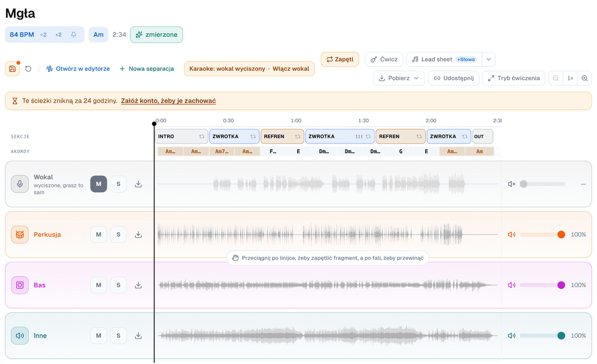Screen dimensions: 597x364
Task: Click the Perkusja volume speaker icon
Action: [511, 235]
